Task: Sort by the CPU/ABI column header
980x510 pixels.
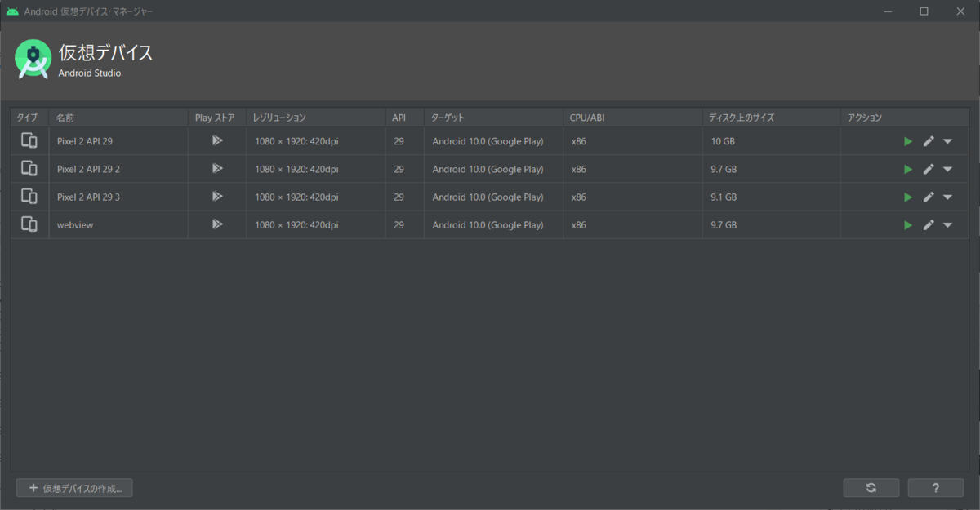Action: coord(633,118)
